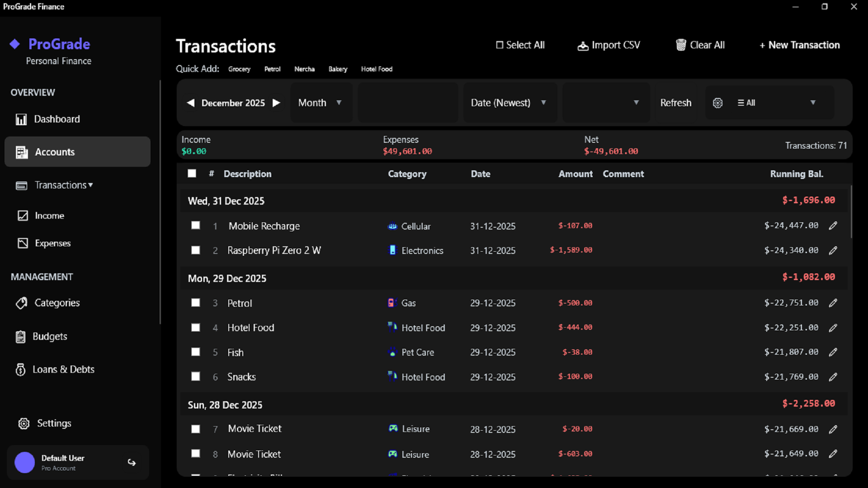Open the All filter dropdown

point(775,103)
